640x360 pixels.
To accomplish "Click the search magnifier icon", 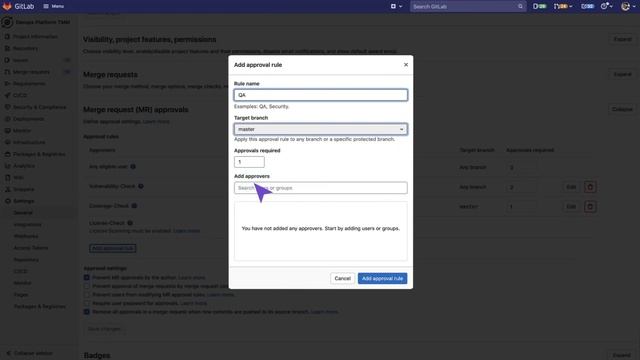I will (x=520, y=7).
